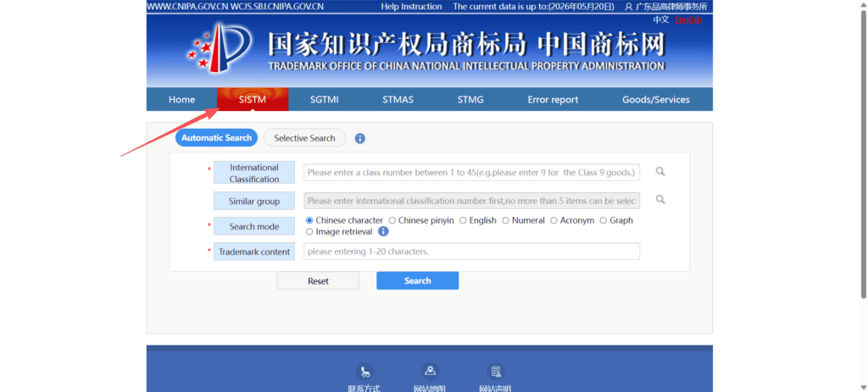Select the Graph search mode
The width and height of the screenshot is (868, 392).
click(604, 220)
